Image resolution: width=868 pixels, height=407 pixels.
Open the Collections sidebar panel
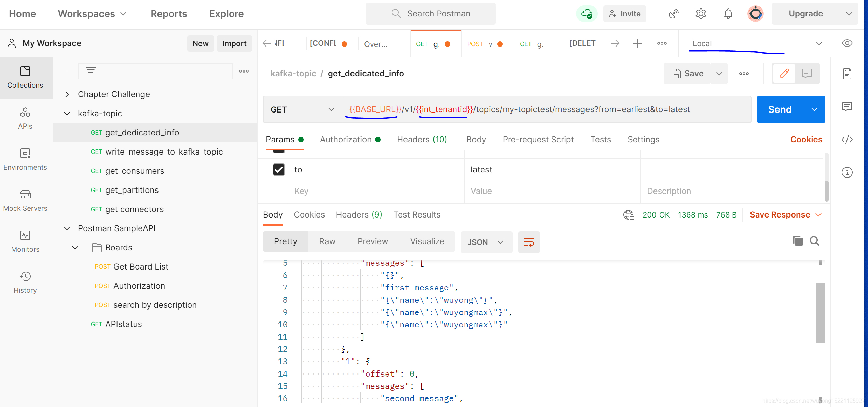(25, 77)
